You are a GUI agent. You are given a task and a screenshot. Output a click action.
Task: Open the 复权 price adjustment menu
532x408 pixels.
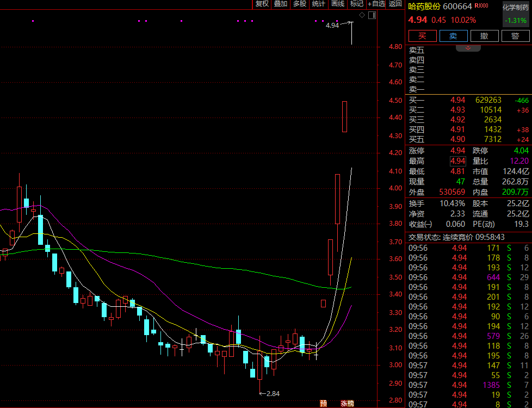[x=262, y=4]
